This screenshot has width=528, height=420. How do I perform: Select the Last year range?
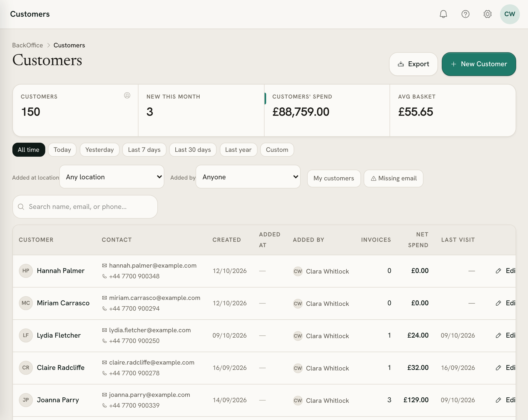[x=238, y=150]
